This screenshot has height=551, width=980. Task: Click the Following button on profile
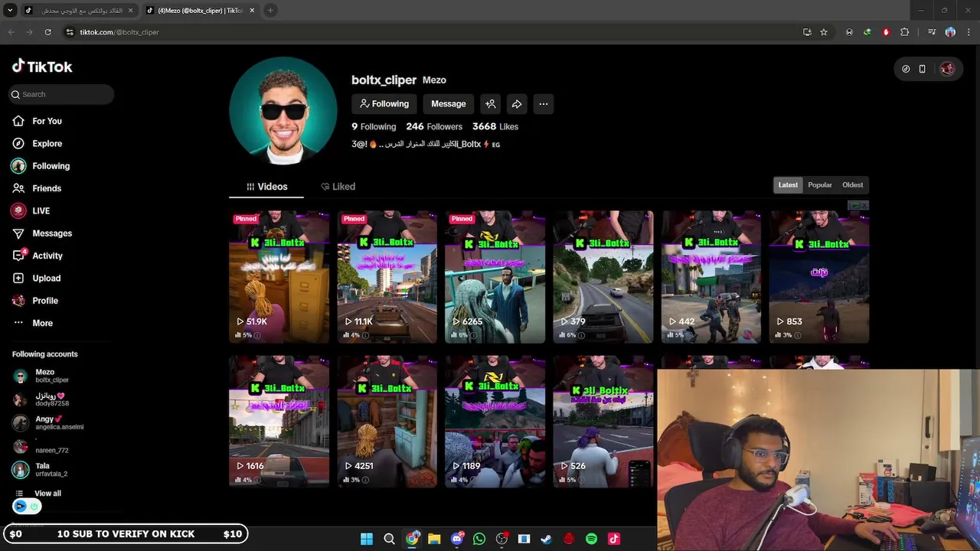(384, 104)
